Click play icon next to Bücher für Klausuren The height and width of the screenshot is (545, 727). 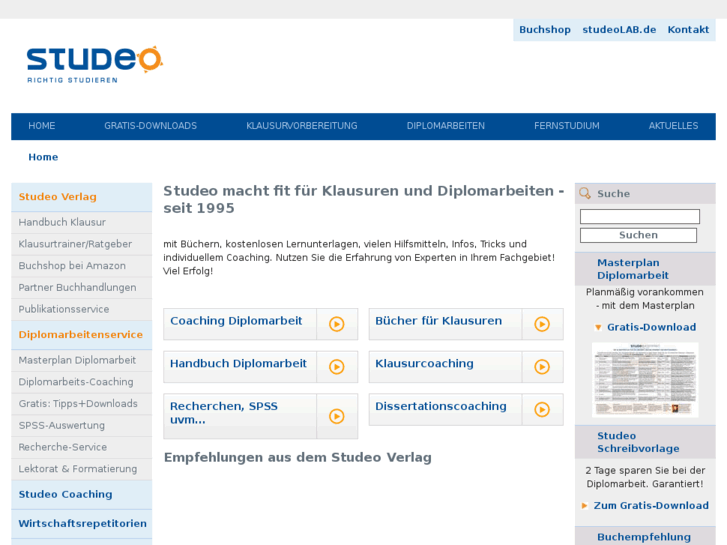(x=542, y=324)
